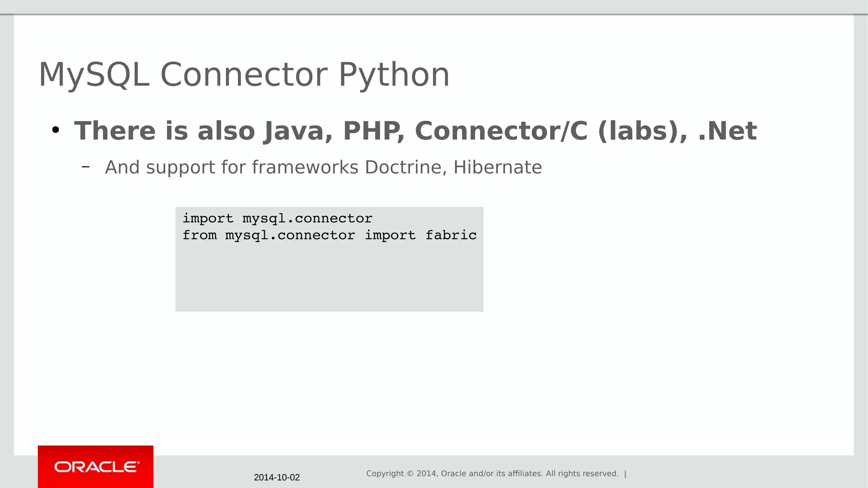Viewport: 868px width, 488px height.
Task: Click the Oracle logo in the footer
Action: click(x=96, y=467)
